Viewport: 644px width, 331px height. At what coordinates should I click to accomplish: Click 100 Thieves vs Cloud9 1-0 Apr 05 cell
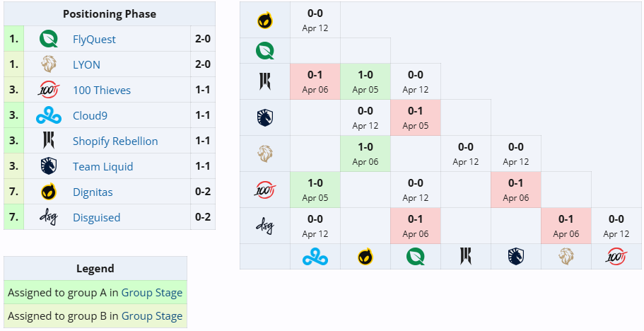coord(315,190)
